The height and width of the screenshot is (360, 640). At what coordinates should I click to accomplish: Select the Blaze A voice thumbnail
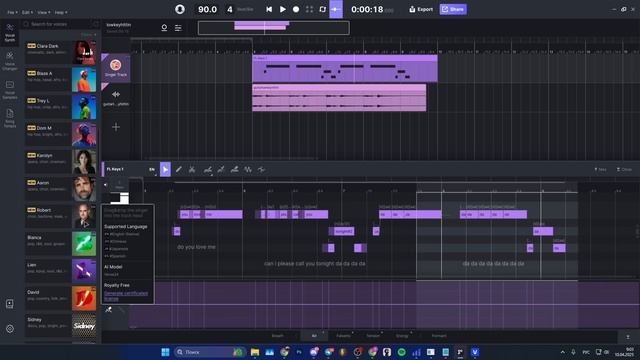(84, 80)
